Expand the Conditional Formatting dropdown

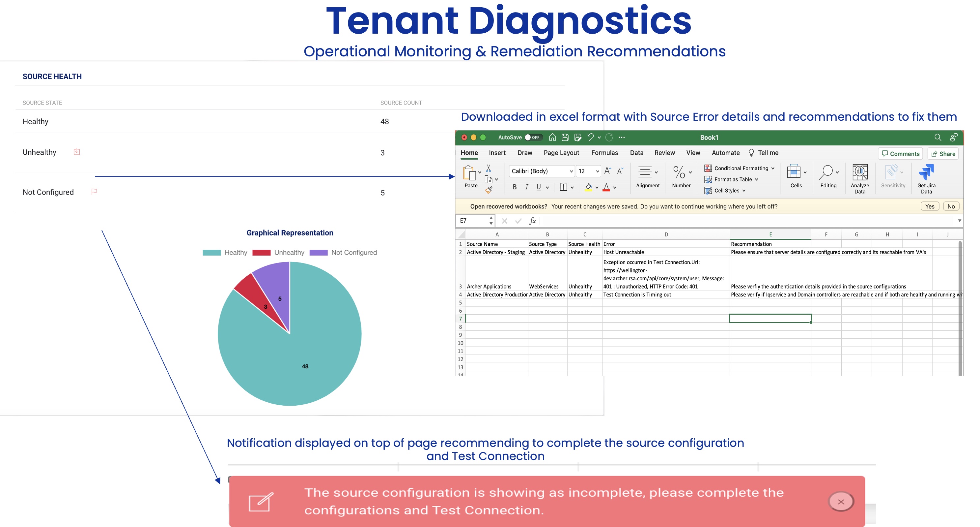coord(773,168)
